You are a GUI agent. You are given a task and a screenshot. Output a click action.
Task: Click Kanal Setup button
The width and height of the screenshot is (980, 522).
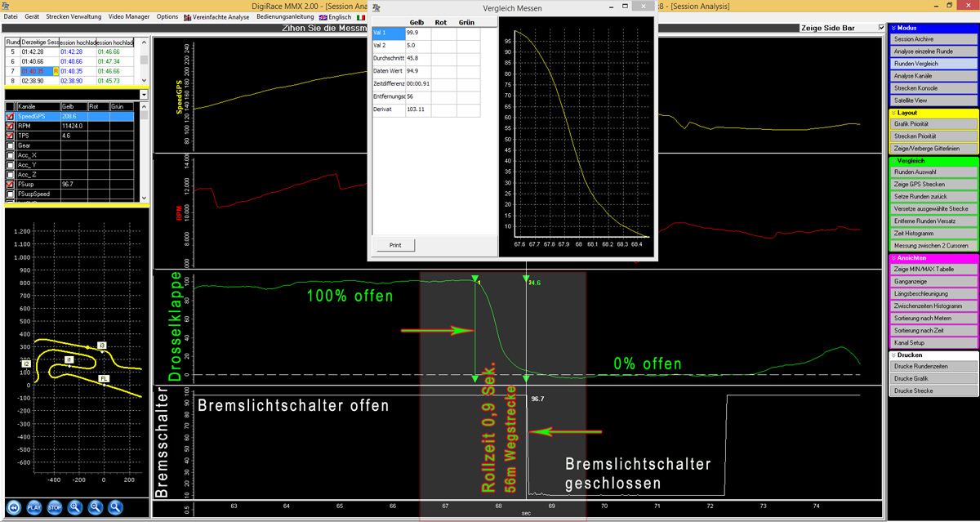pyautogui.click(x=933, y=343)
